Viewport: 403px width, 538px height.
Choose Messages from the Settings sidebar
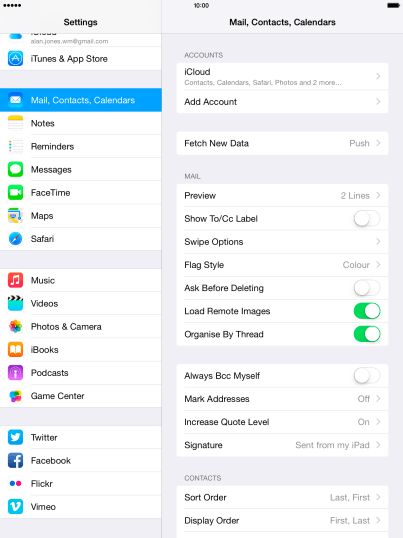[x=81, y=169]
